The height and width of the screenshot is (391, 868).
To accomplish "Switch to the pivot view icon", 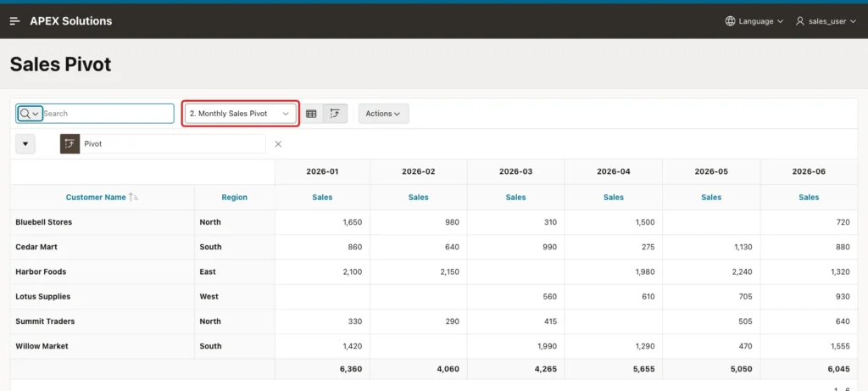I will (x=335, y=114).
